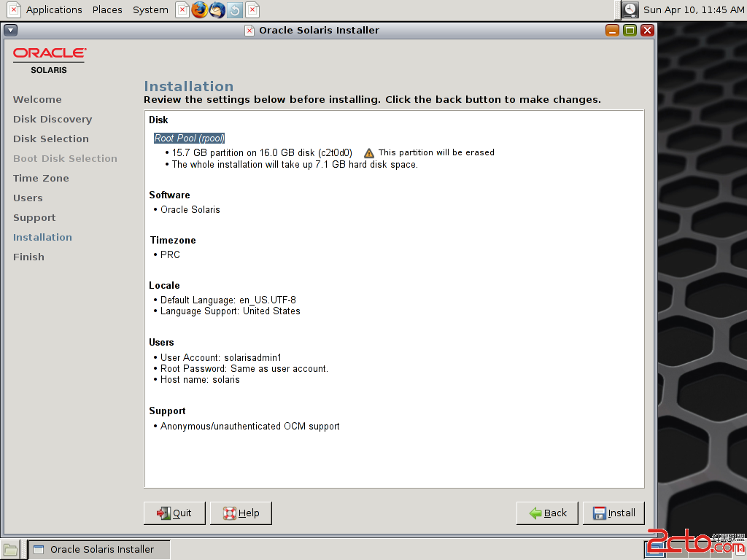
Task: Click the 15.7 GB partition line
Action: point(262,153)
